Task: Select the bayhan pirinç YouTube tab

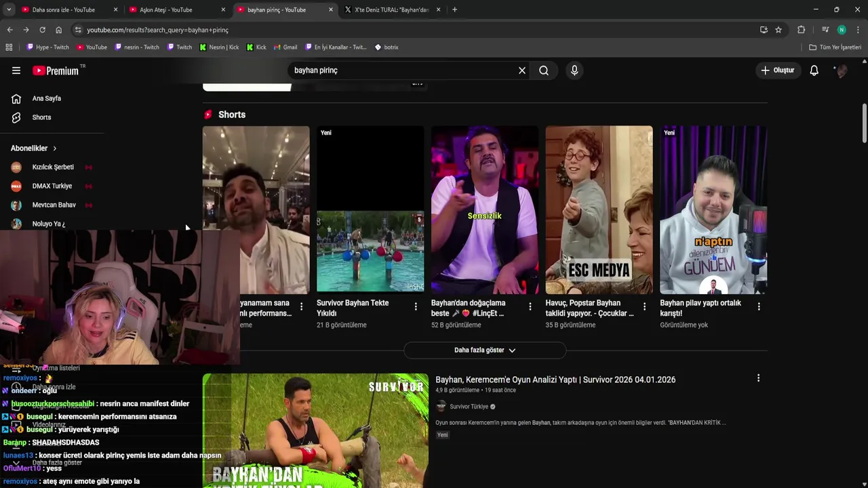Action: [284, 9]
